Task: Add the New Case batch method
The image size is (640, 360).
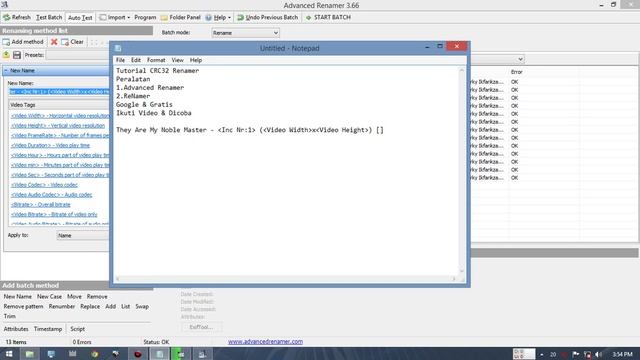Action: (49, 297)
